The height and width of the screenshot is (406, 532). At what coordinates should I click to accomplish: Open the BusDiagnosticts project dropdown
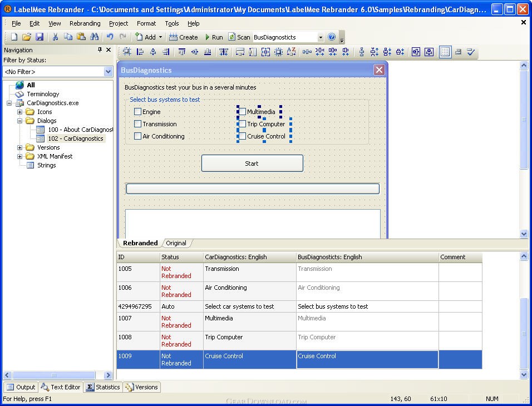tap(321, 37)
